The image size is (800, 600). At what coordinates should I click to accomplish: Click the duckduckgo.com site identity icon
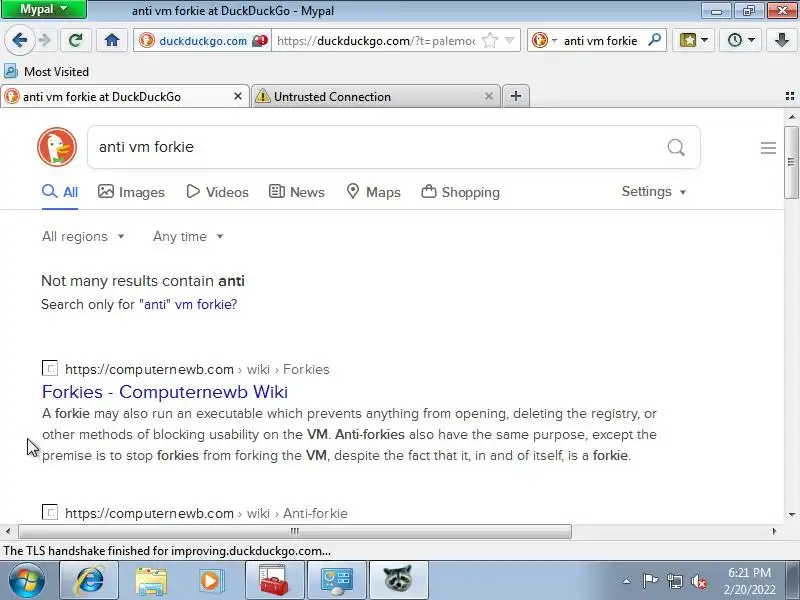pyautogui.click(x=147, y=40)
